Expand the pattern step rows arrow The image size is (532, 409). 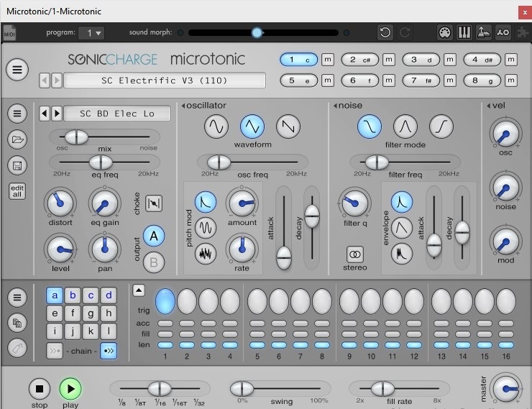tap(139, 290)
